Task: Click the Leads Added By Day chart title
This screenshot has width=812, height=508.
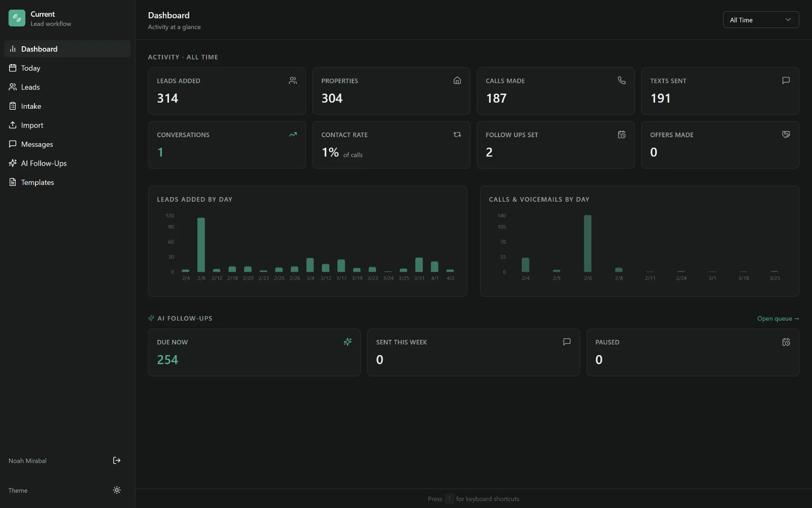Action: coord(194,199)
